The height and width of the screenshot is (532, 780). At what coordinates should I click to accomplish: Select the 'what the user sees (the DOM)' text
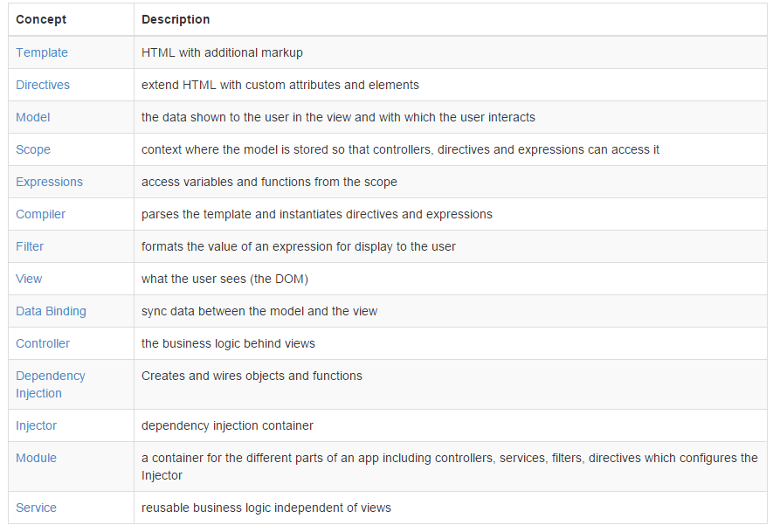coord(224,279)
